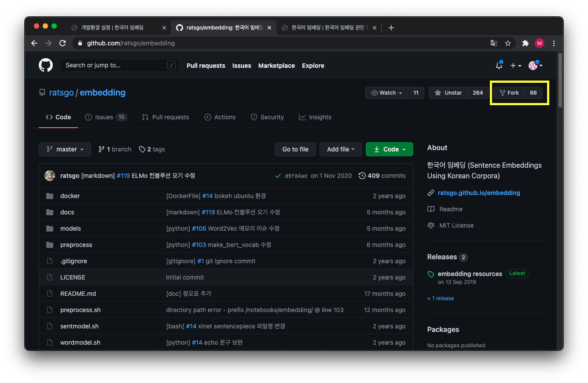Open the notifications bell
Image resolution: width=588 pixels, height=383 pixels.
coord(499,65)
